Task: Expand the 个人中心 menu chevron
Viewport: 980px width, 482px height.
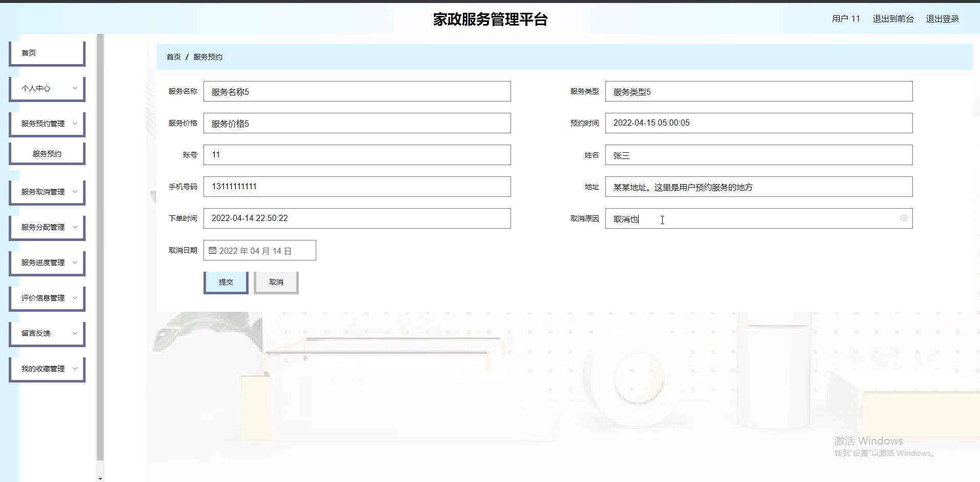Action: click(x=75, y=88)
